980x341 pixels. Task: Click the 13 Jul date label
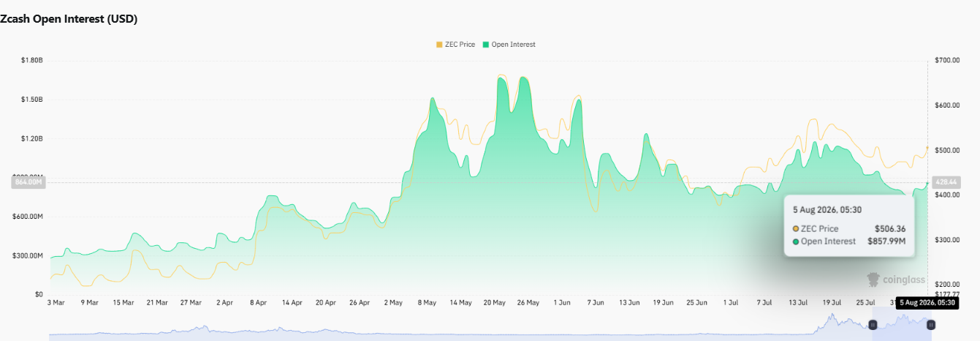click(x=797, y=302)
